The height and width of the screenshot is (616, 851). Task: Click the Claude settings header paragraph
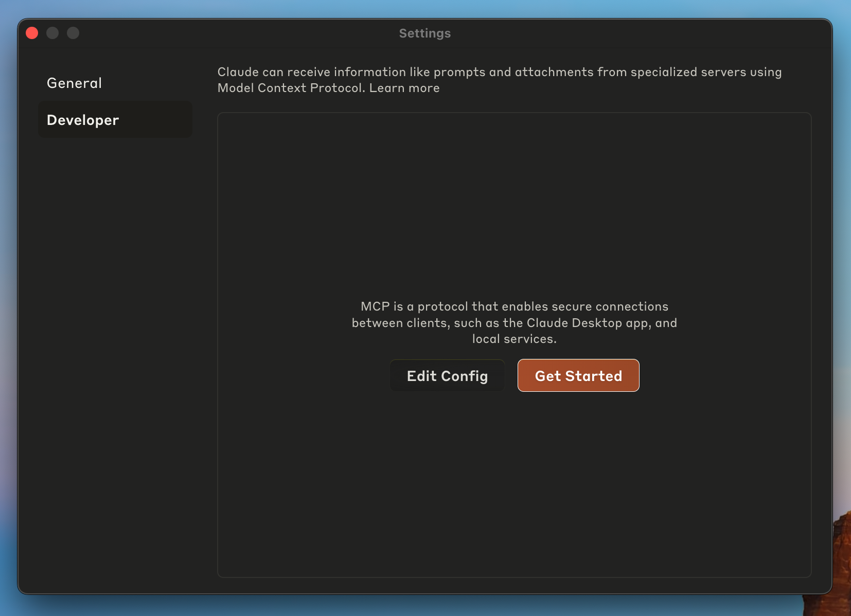(x=499, y=80)
